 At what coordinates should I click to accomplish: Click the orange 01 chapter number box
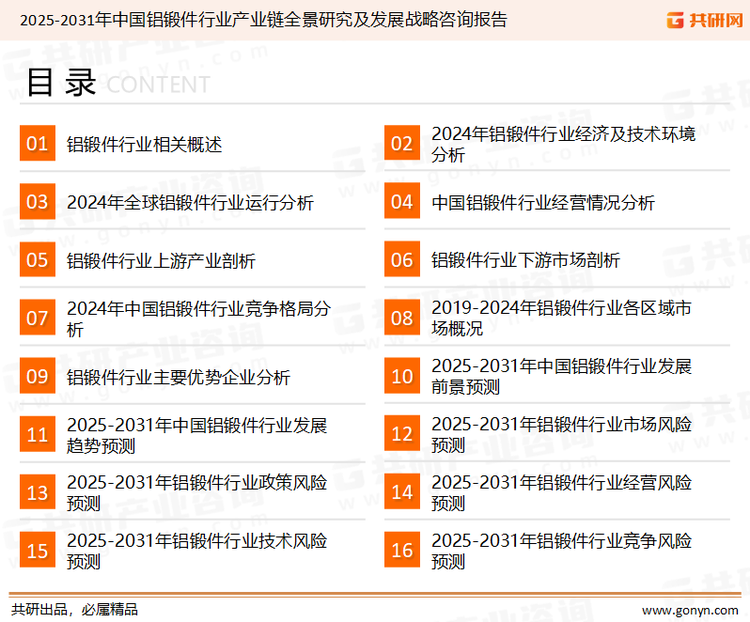(x=37, y=143)
